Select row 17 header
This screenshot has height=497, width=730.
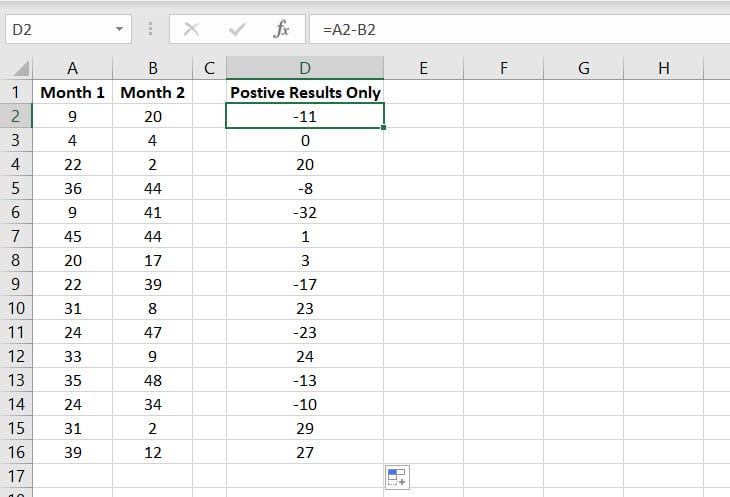16,476
